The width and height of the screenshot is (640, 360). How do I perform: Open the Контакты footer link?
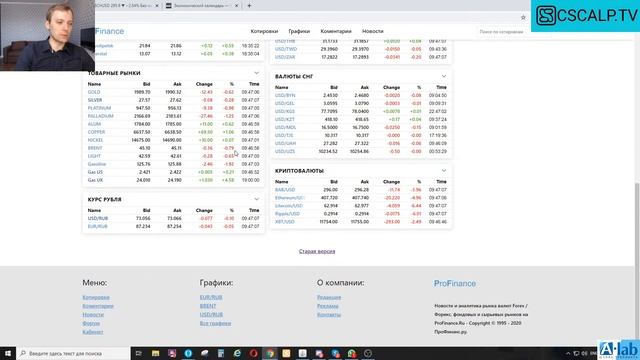pos(329,315)
